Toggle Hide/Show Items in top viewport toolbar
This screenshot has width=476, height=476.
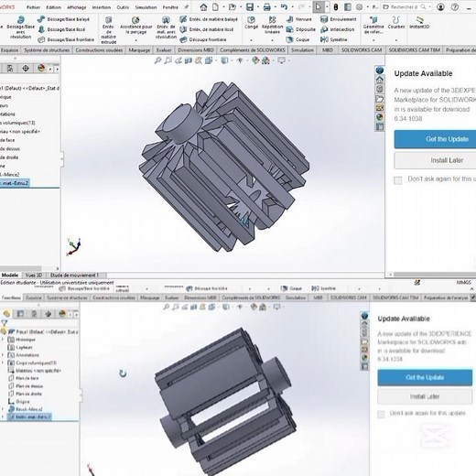pos(240,60)
